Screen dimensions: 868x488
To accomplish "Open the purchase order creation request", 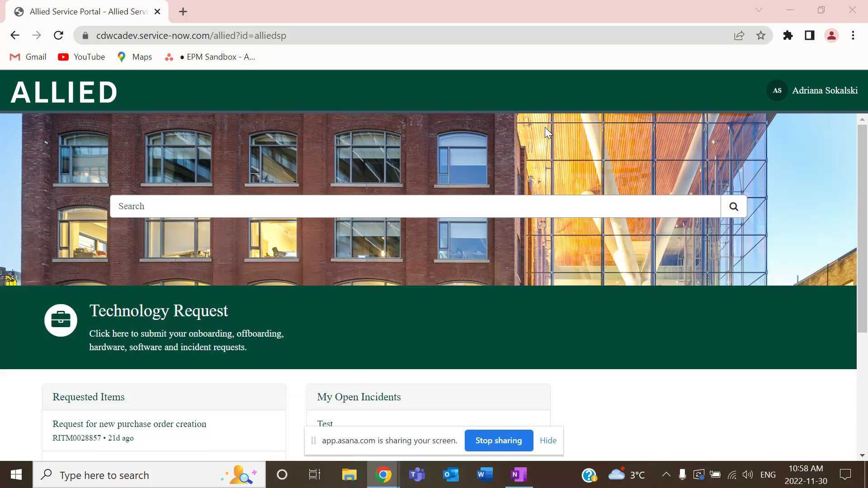I will [x=129, y=424].
